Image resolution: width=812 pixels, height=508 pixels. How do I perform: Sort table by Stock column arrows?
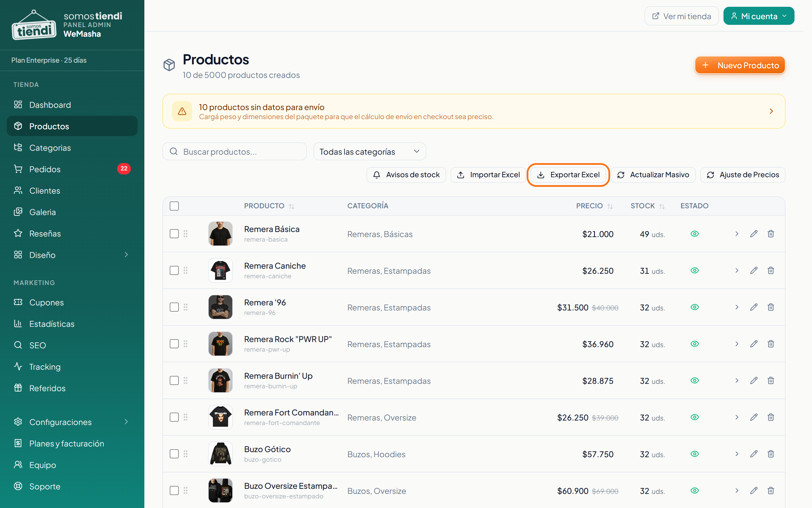tap(662, 206)
